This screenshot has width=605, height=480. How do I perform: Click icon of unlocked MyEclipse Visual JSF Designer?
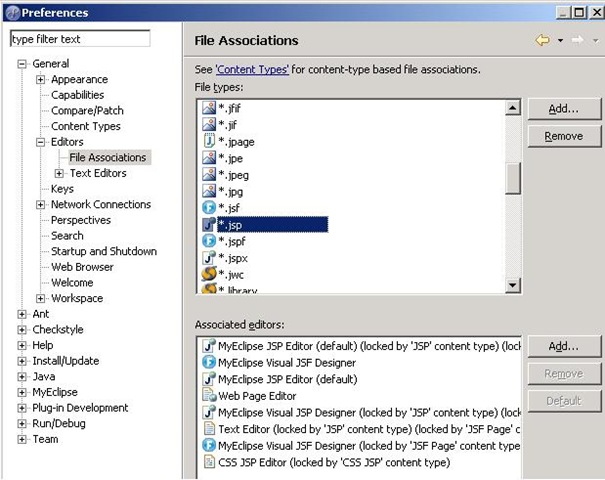[209, 363]
